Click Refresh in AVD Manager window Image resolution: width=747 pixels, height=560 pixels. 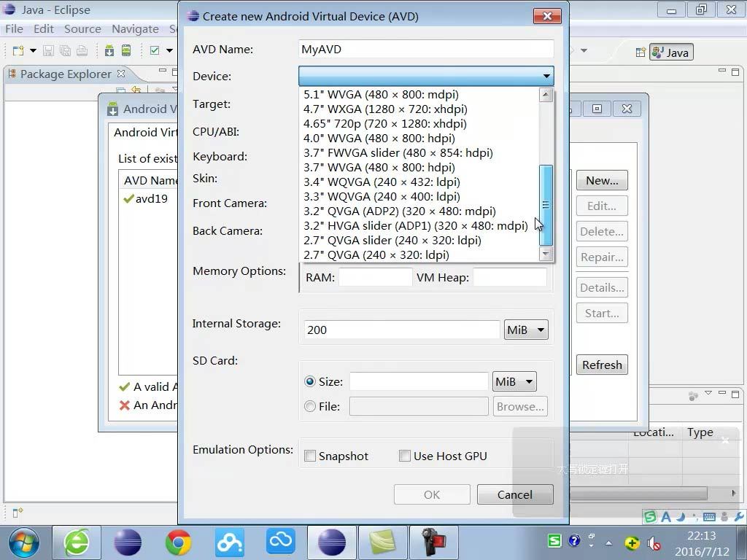pos(602,365)
